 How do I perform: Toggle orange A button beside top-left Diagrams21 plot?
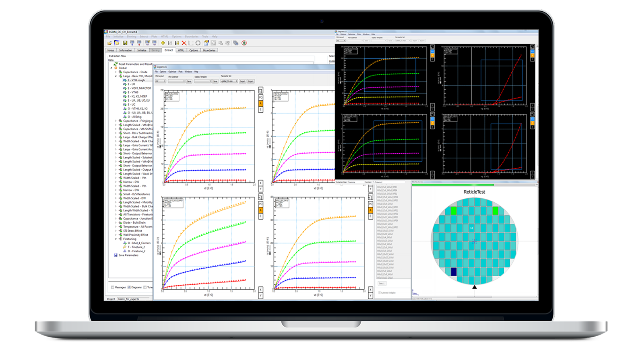coord(260,103)
